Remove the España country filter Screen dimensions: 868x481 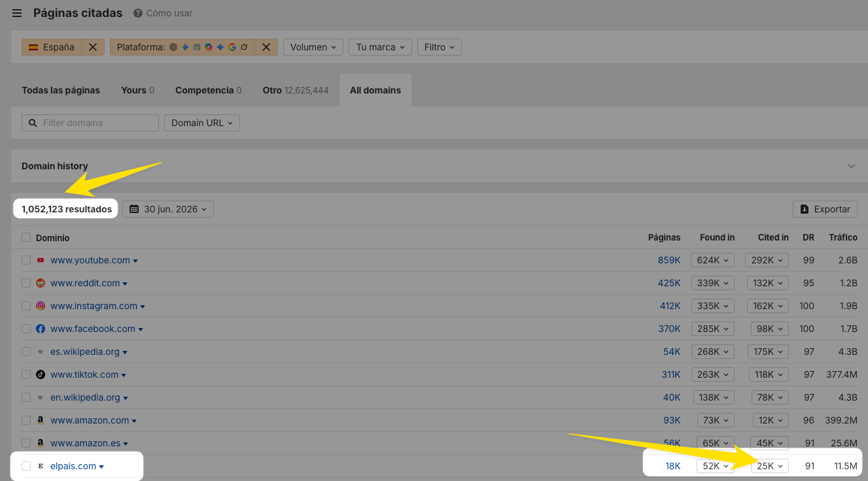(x=93, y=47)
